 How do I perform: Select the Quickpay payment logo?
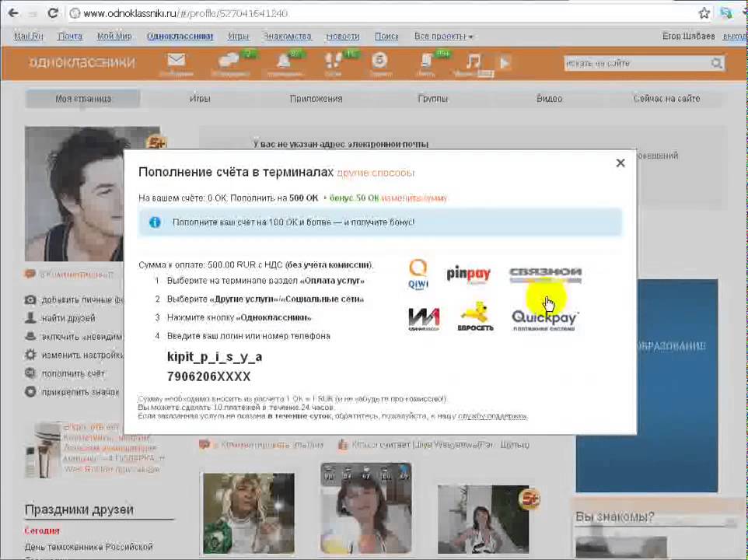click(544, 320)
